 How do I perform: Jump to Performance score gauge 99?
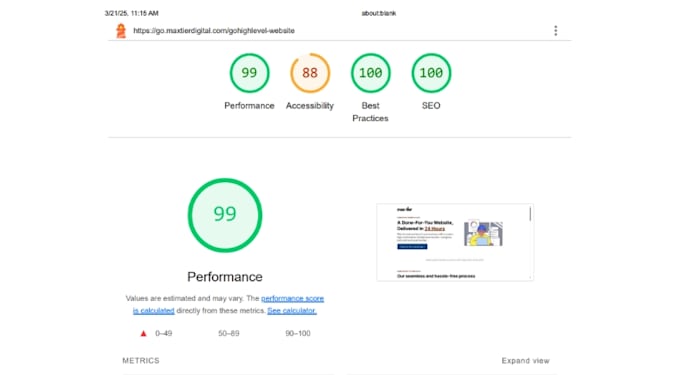(x=249, y=73)
